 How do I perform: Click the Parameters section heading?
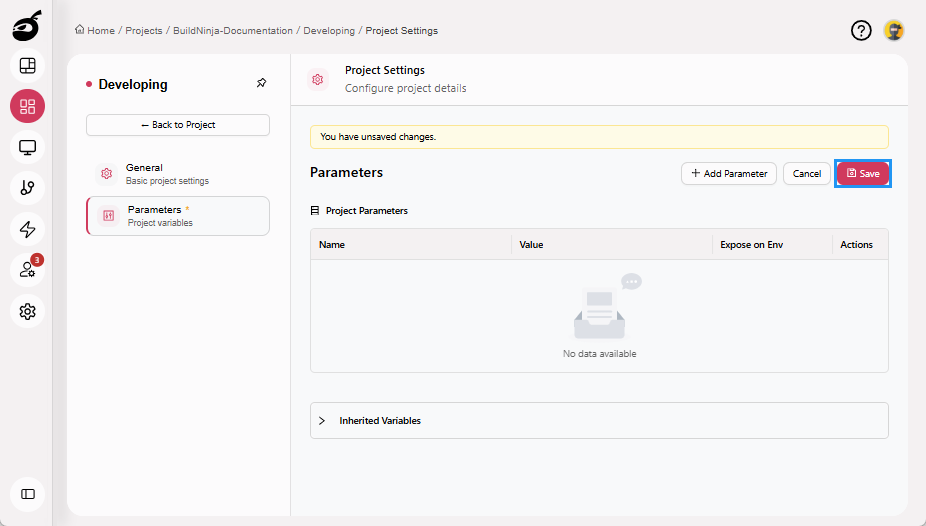point(347,172)
